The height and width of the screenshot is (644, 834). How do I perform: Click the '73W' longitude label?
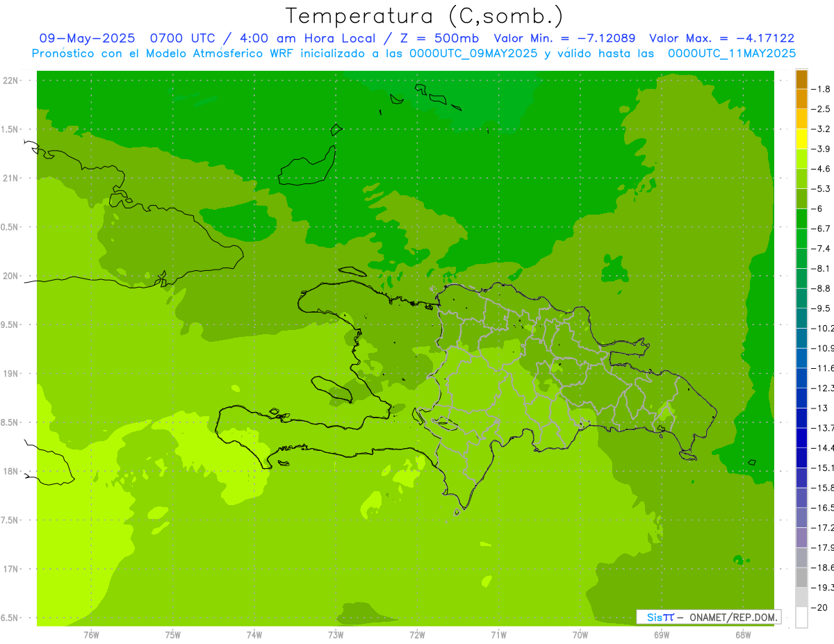tap(336, 634)
